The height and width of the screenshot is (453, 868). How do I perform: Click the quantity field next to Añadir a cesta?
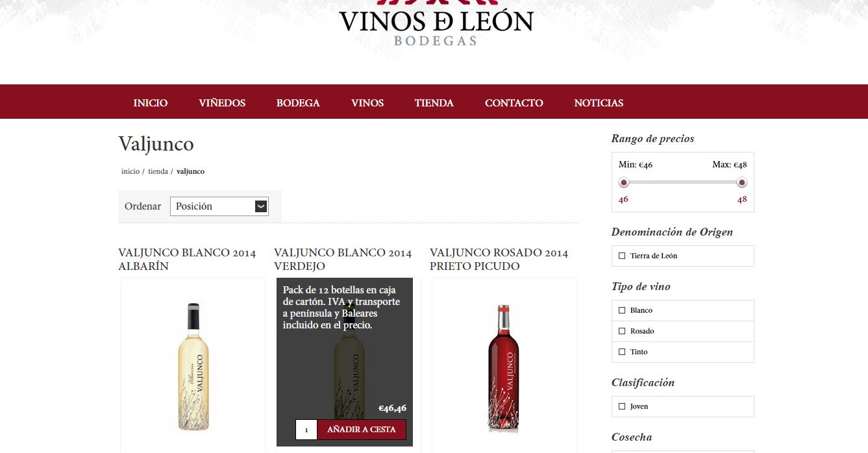click(306, 430)
